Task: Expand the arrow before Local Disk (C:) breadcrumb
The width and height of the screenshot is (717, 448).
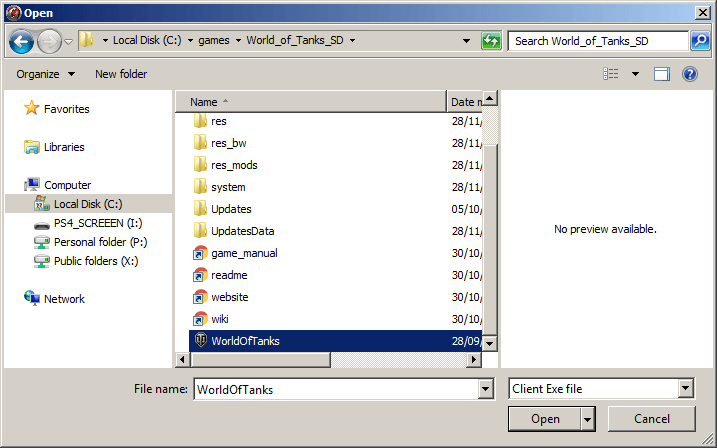Action: point(105,41)
